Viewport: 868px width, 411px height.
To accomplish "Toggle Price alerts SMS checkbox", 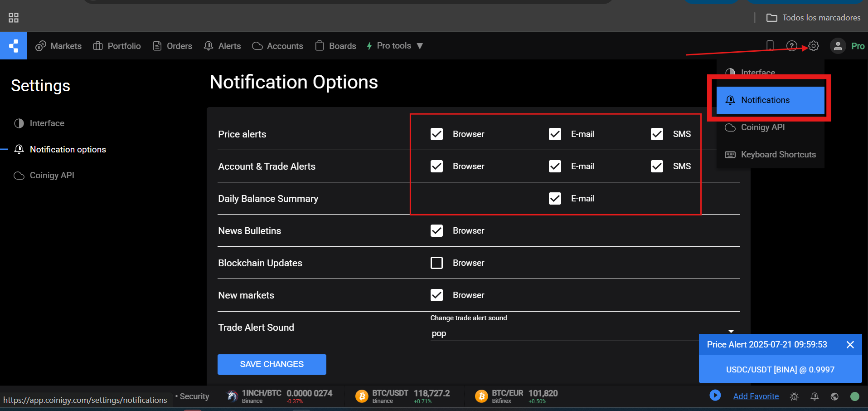I will pyautogui.click(x=657, y=134).
